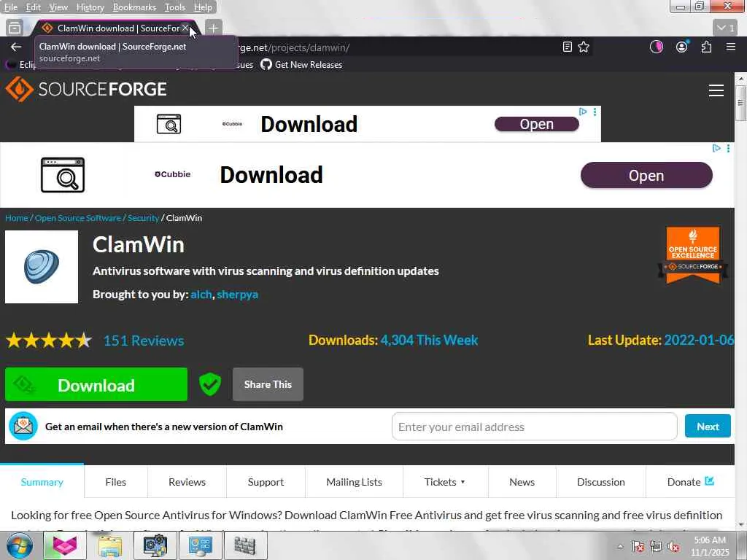Click the muted volume tray icon
The image size is (747, 560).
[x=673, y=546]
